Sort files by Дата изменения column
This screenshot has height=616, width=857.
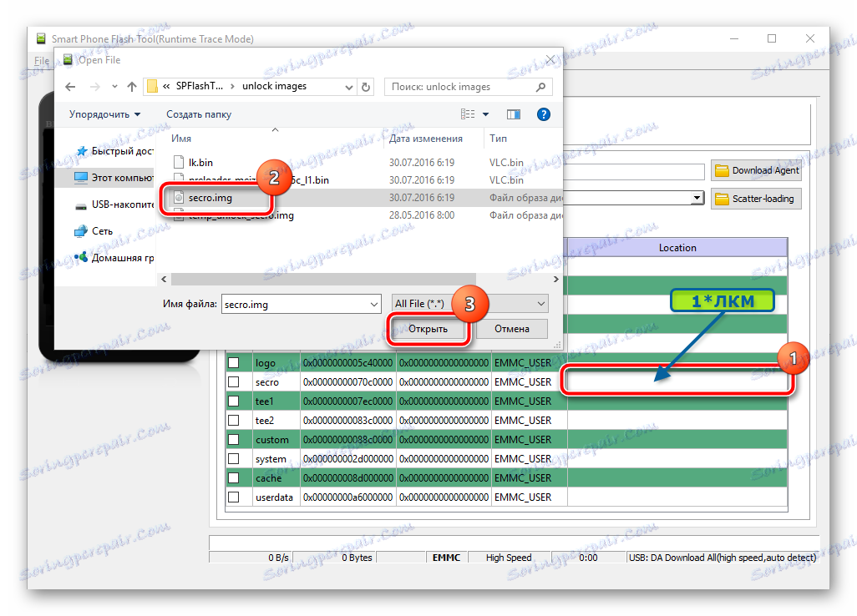point(426,139)
